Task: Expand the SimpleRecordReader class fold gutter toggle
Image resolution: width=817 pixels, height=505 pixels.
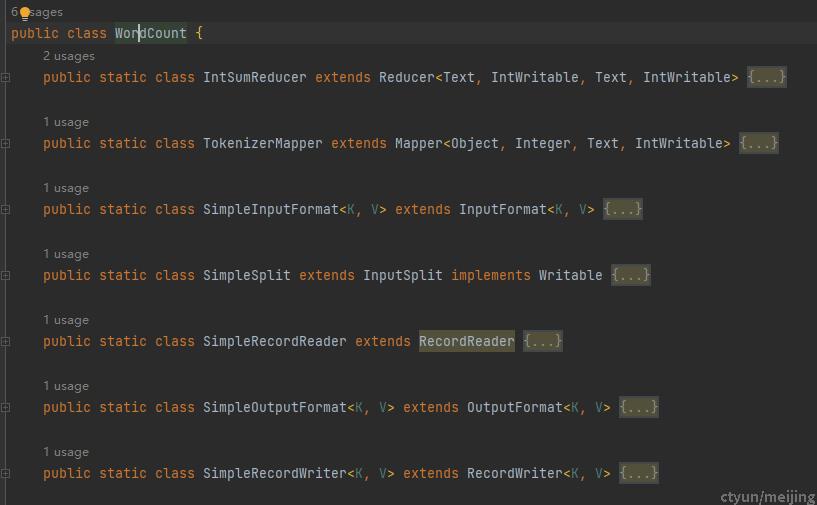Action: click(5, 341)
